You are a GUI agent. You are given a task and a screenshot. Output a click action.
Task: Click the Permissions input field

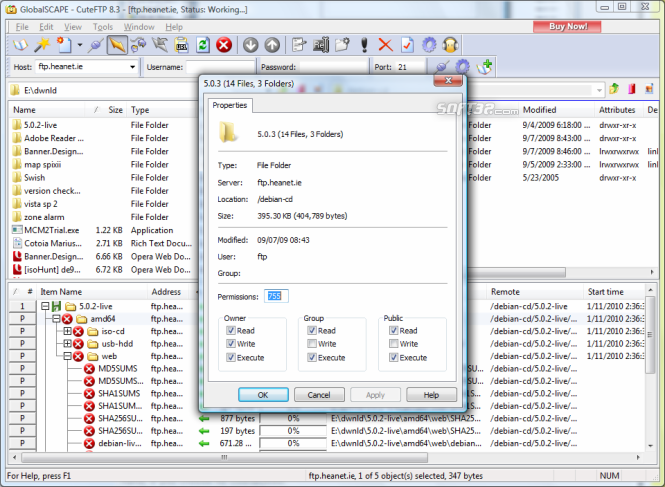tap(276, 296)
